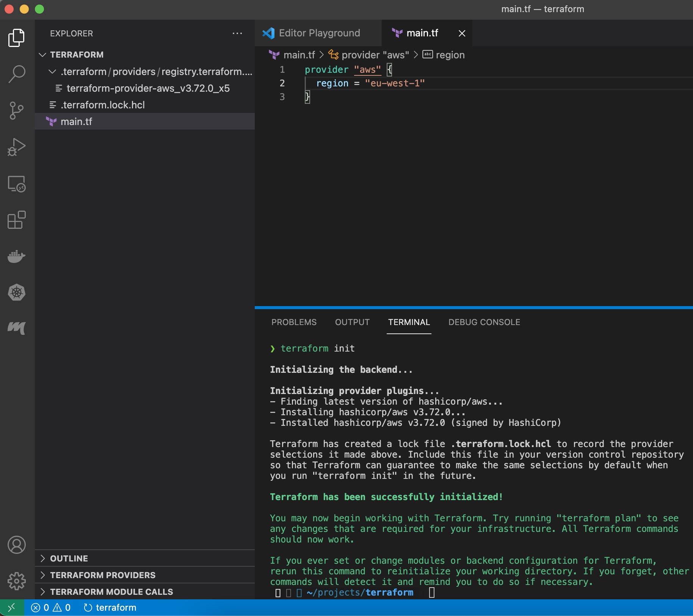Click main.tf in the breadcrumb
693x616 pixels.
(x=292, y=55)
